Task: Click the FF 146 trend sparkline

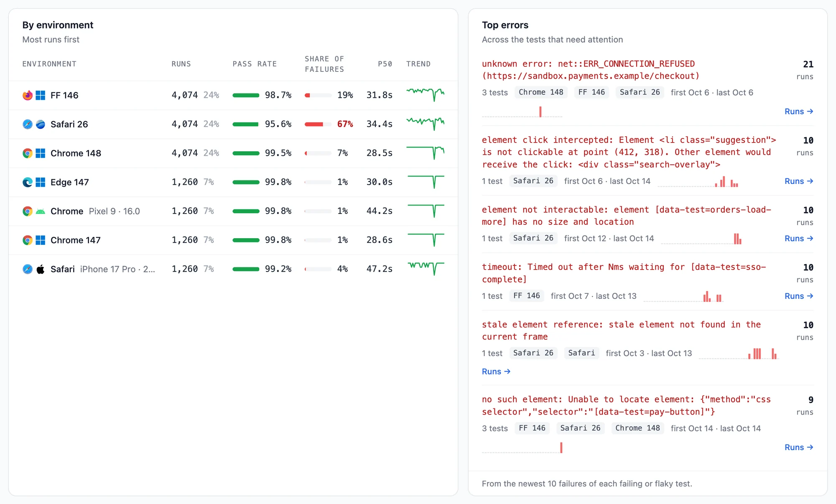Action: tap(426, 95)
